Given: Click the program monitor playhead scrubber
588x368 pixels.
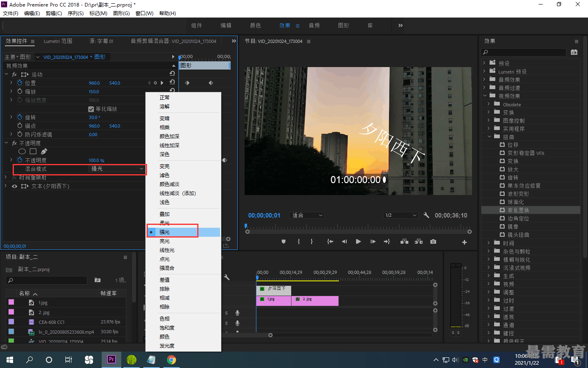Looking at the screenshot, I should point(246,226).
